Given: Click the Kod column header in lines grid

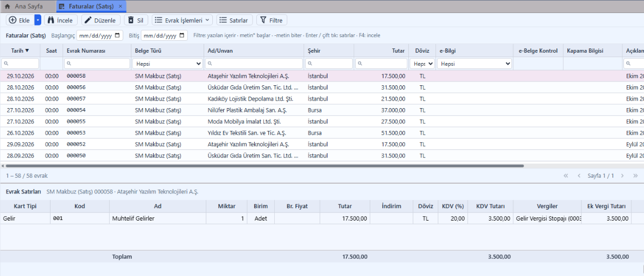Looking at the screenshot, I should [x=80, y=206].
